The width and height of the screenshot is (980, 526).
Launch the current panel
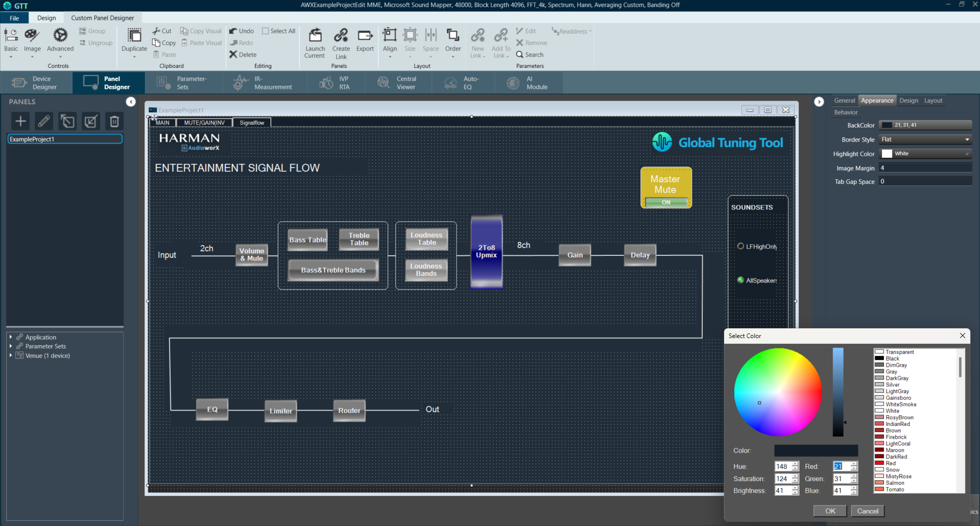pyautogui.click(x=315, y=43)
